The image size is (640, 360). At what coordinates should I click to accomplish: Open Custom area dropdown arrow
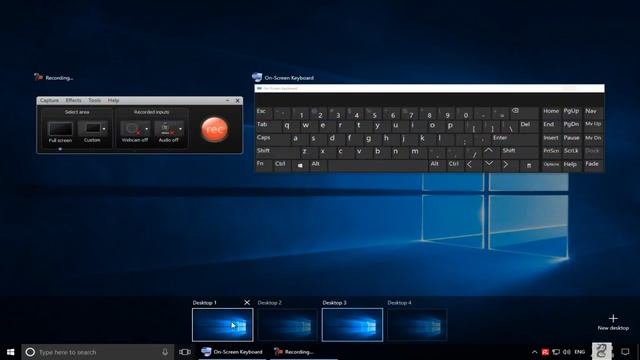(x=104, y=129)
